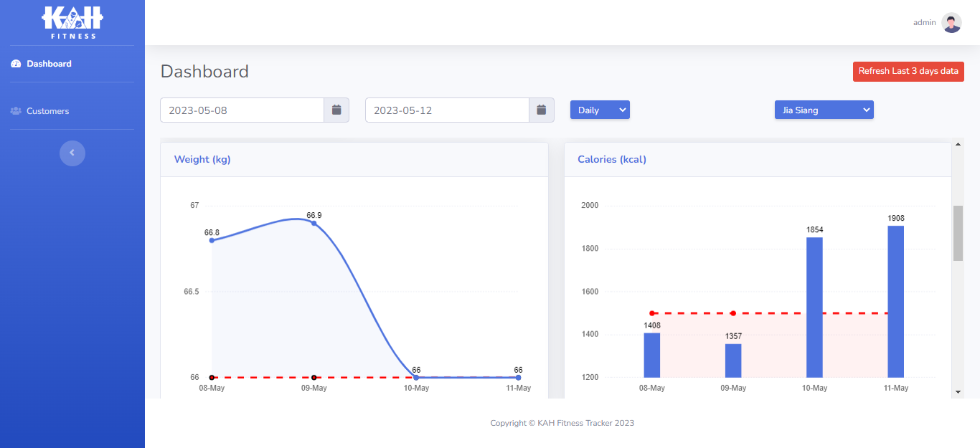980x448 pixels.
Task: Click the admin username link
Action: [924, 23]
